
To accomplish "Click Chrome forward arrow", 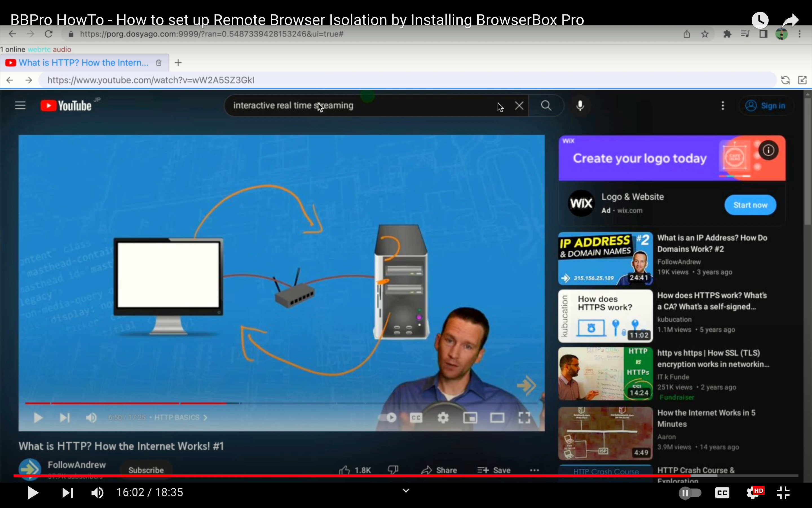I will [30, 34].
